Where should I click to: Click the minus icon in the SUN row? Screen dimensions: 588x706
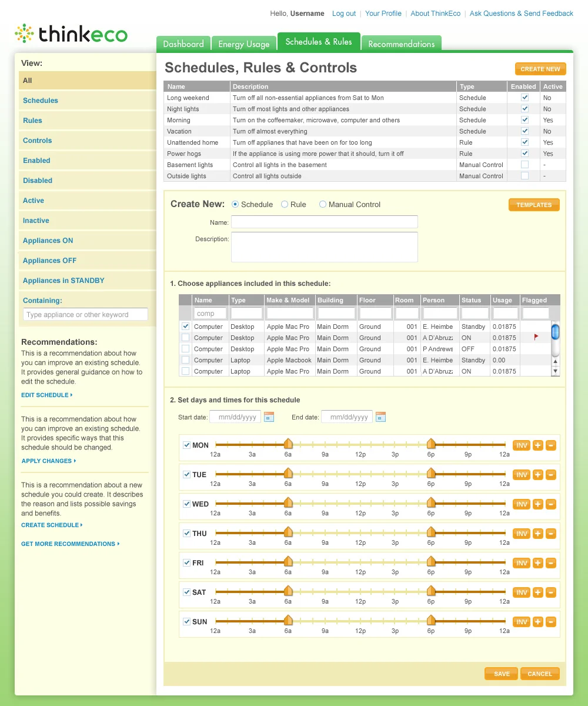pos(551,622)
